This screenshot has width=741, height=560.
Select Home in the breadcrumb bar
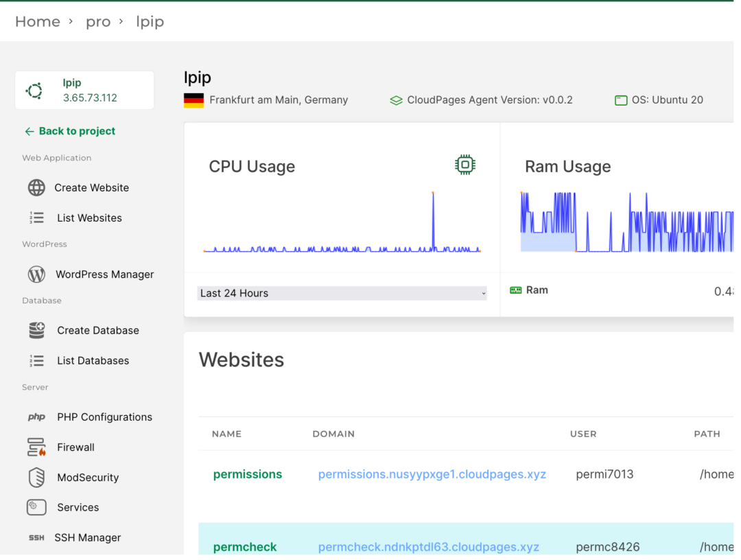tap(38, 21)
